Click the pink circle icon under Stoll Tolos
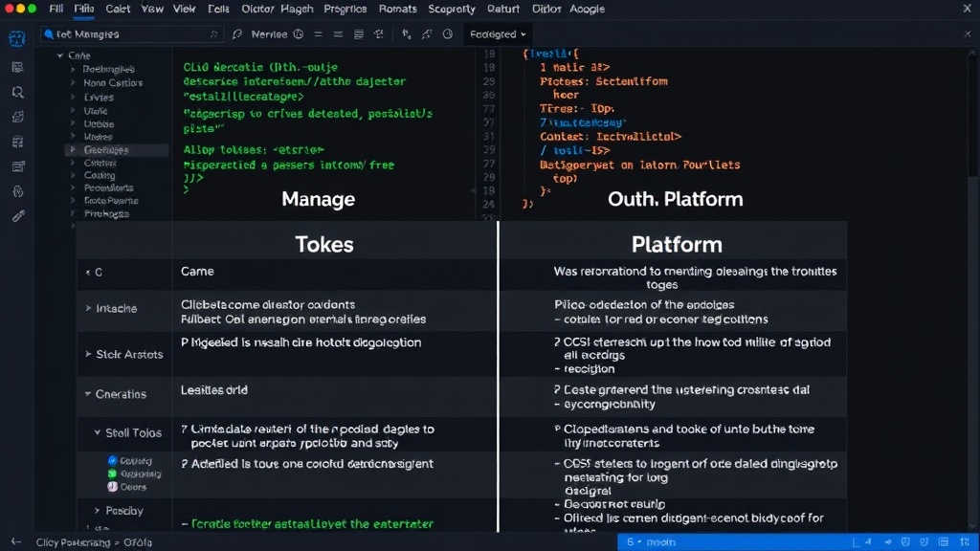 (x=112, y=487)
